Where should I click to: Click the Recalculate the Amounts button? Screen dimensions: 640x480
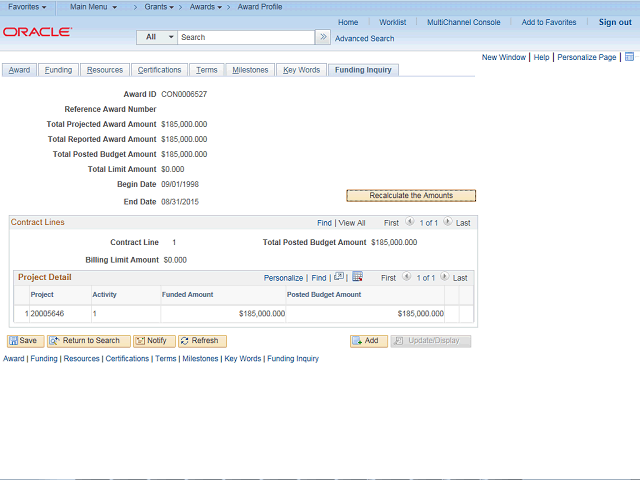tap(411, 196)
